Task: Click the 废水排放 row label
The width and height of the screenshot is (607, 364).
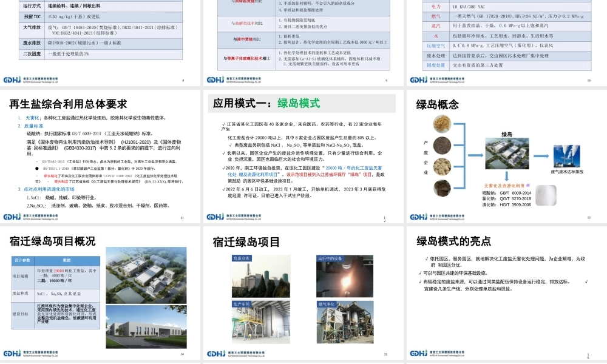Action: click(x=32, y=43)
